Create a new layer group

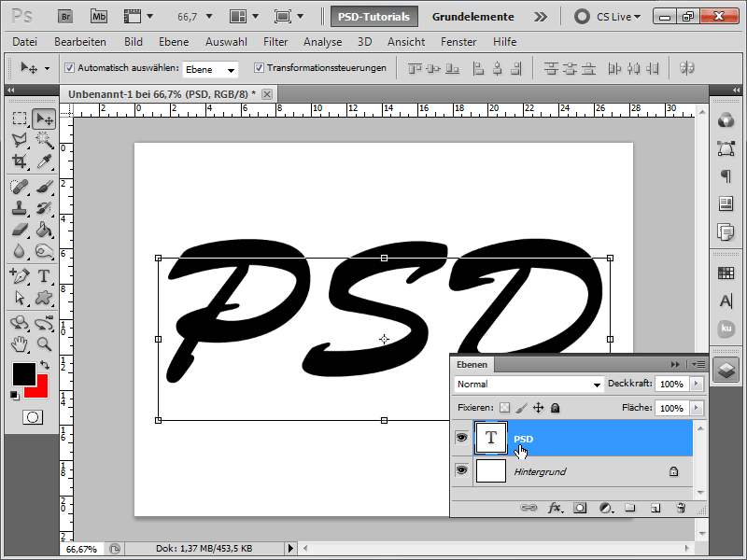pos(630,508)
